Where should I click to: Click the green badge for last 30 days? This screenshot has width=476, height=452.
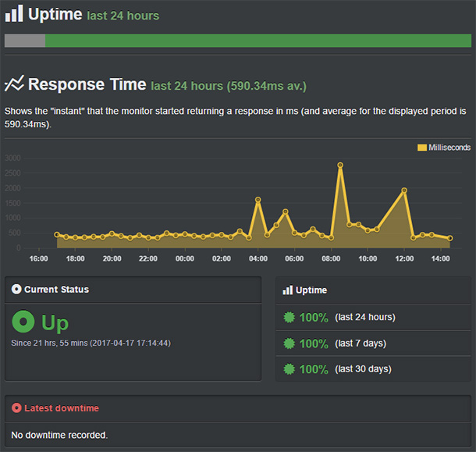click(288, 369)
